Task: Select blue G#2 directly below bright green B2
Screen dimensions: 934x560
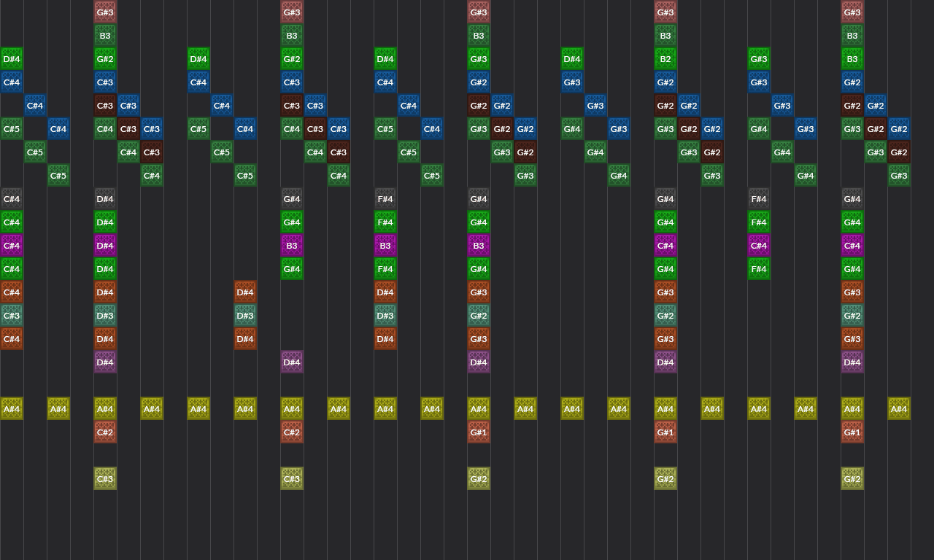Action: [x=665, y=82]
